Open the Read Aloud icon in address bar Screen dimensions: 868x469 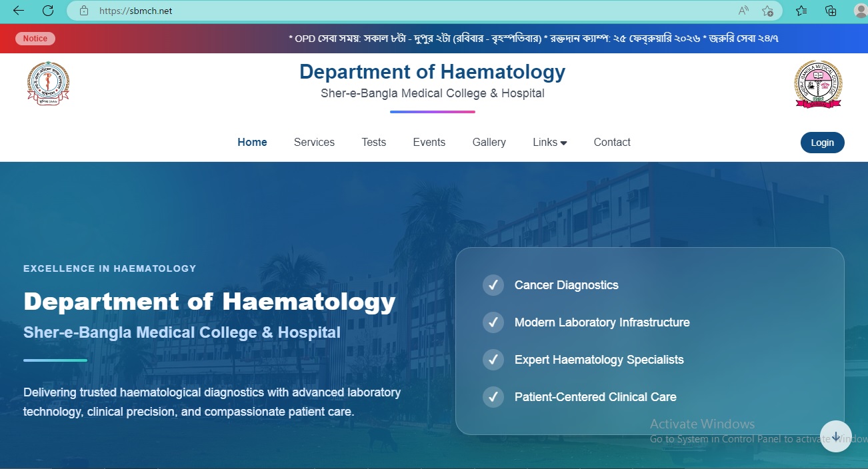click(x=743, y=11)
